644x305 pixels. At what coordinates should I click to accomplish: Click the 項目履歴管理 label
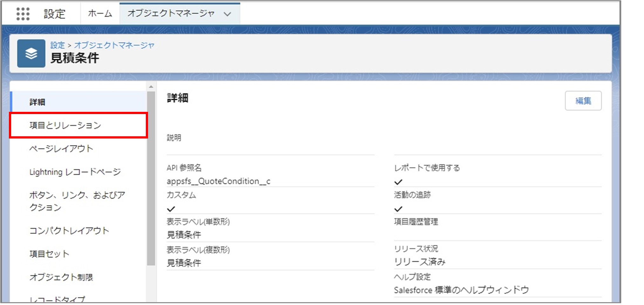coord(416,221)
